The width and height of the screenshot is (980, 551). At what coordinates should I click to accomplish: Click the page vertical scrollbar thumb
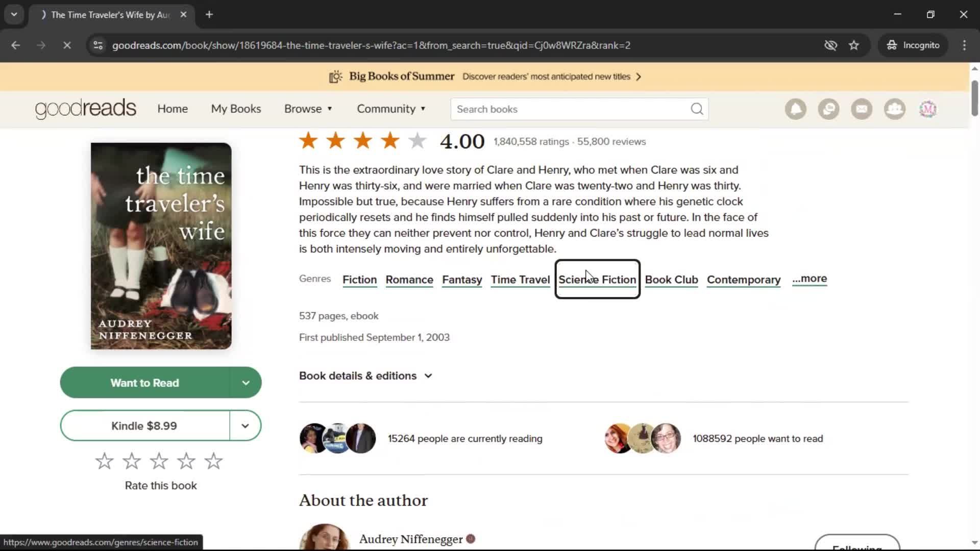point(974,98)
